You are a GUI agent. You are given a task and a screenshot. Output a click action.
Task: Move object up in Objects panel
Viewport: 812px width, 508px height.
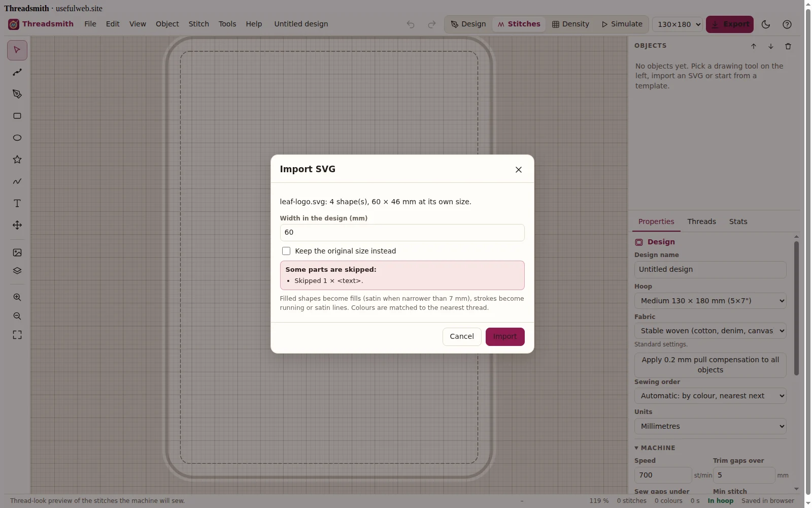(754, 46)
